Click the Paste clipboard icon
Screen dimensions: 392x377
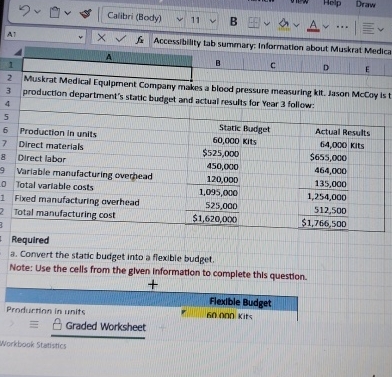pyautogui.click(x=55, y=13)
